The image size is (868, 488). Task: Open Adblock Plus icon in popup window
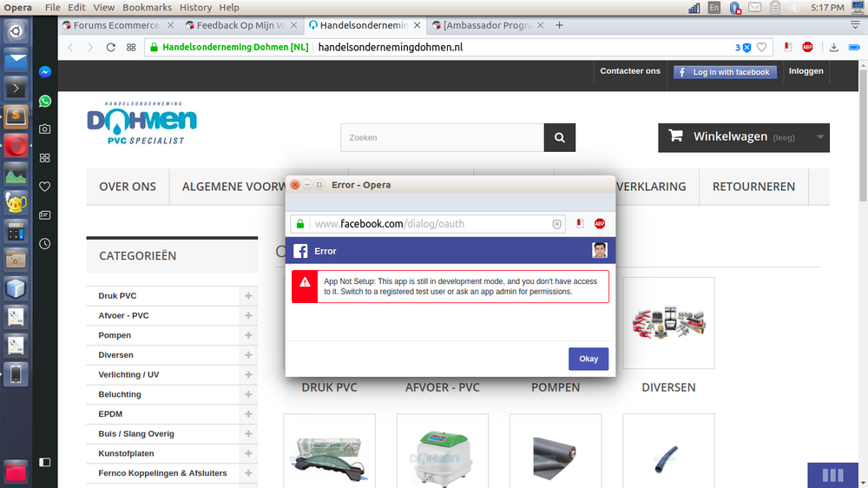pos(600,224)
